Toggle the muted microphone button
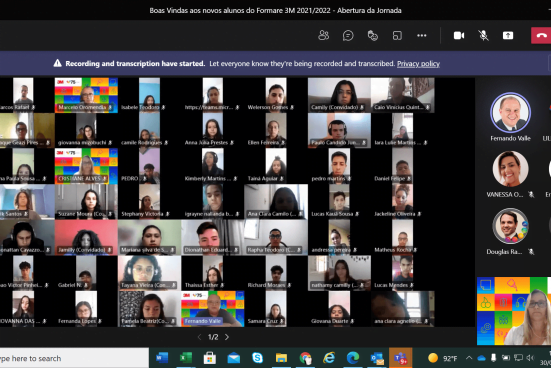 tap(484, 35)
